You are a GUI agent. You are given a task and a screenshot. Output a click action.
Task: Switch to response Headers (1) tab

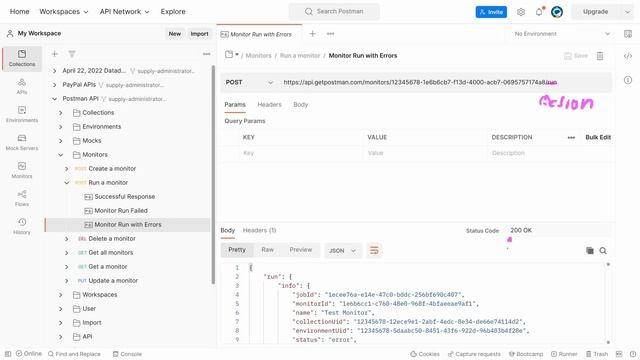coord(259,230)
